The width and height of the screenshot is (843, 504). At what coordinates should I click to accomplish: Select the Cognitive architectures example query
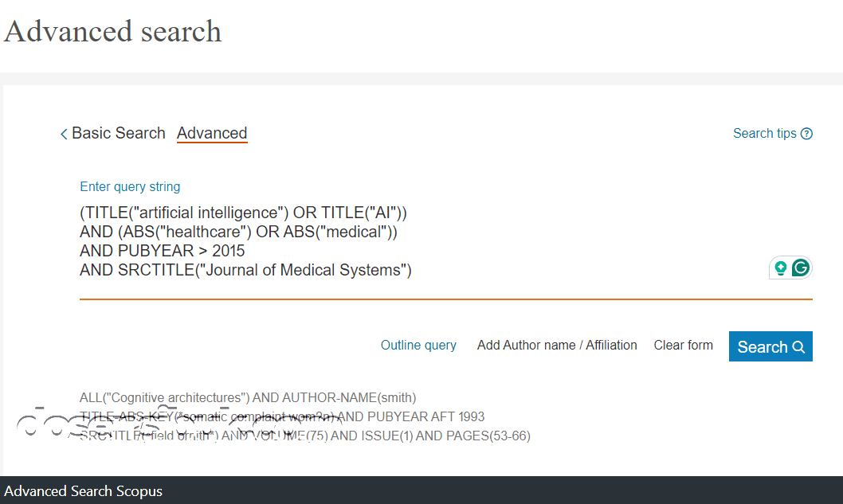point(248,397)
